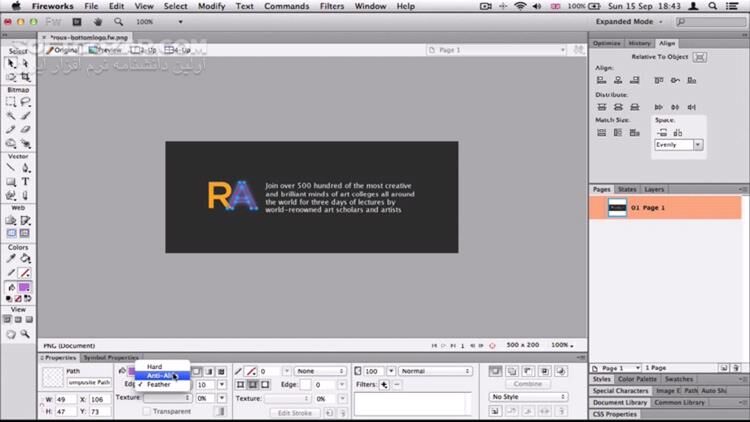Switch to the Layers tab

(653, 189)
